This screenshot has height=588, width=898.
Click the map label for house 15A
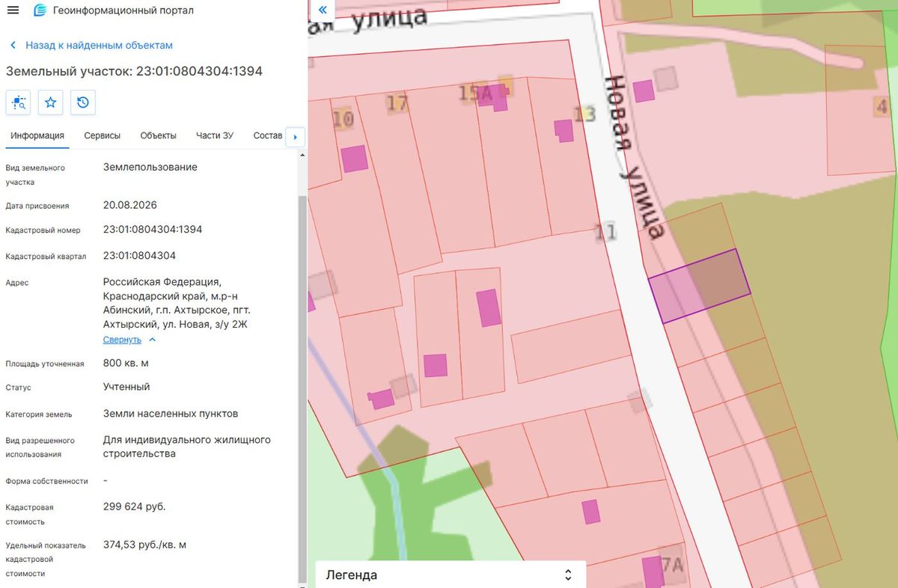474,94
